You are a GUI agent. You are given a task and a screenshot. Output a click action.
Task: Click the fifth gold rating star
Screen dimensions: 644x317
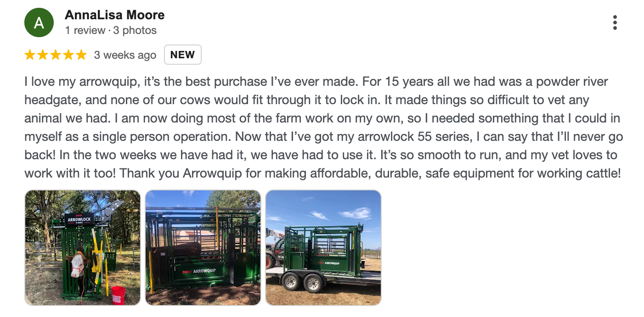tap(81, 55)
